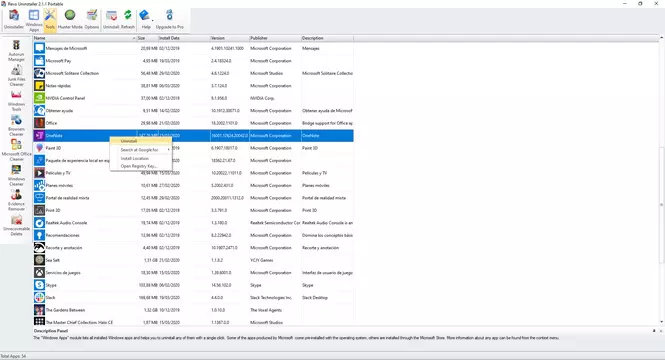The width and height of the screenshot is (665, 360).
Task: Select the Paint 3D app icon
Action: (39, 148)
